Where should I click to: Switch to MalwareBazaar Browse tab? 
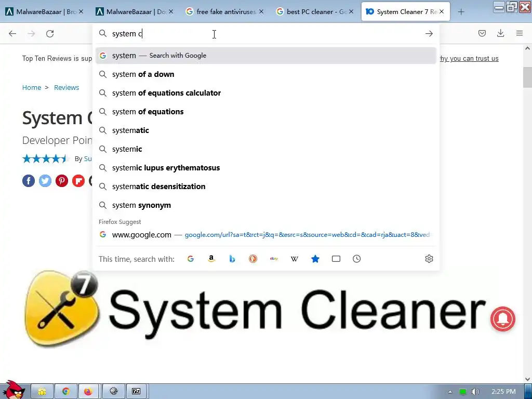(44, 11)
